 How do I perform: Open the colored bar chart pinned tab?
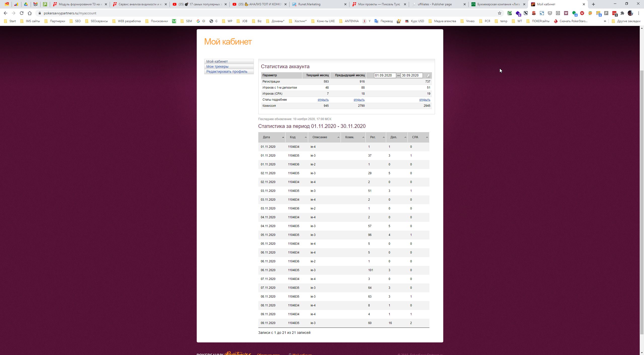16,4
